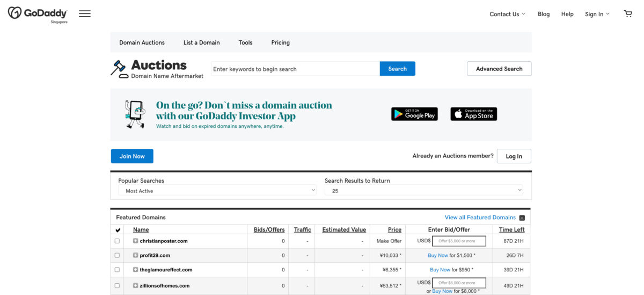644x295 pixels.
Task: Toggle the select-all checkmark header
Action: (x=118, y=230)
